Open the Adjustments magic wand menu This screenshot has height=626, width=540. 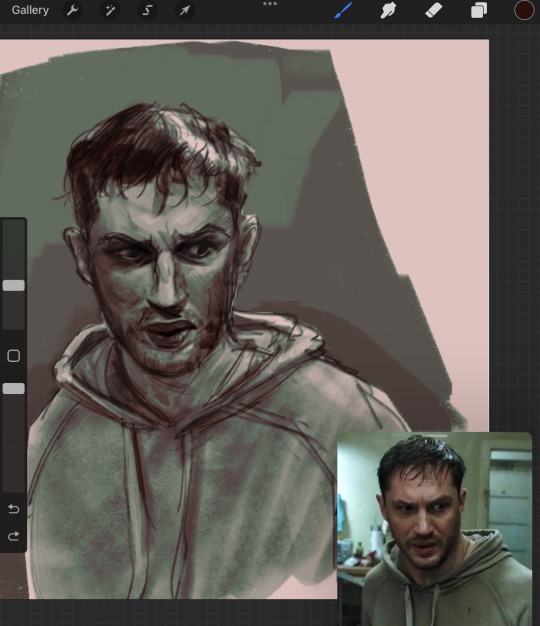pyautogui.click(x=110, y=10)
